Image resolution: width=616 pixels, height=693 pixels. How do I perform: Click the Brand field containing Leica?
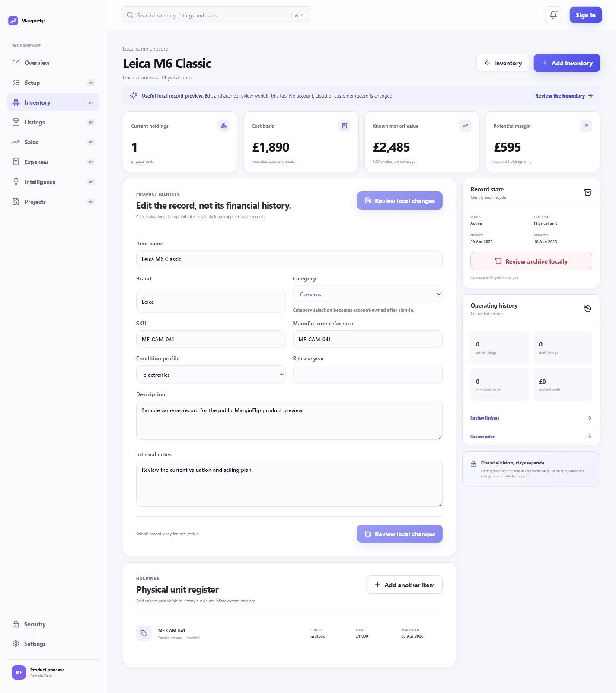click(211, 301)
